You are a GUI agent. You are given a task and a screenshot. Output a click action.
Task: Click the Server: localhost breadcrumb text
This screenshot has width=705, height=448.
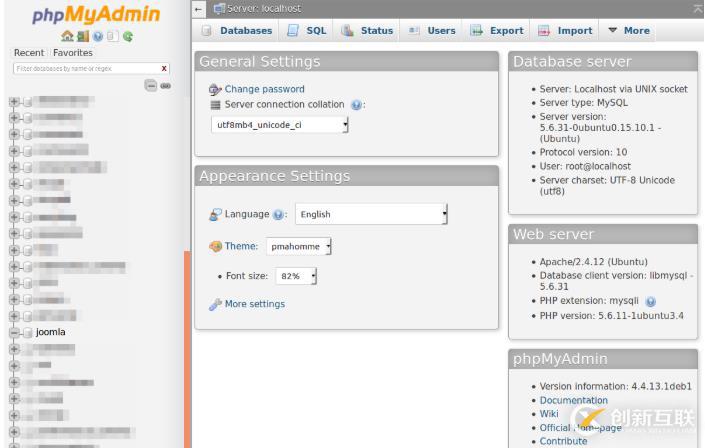(264, 9)
